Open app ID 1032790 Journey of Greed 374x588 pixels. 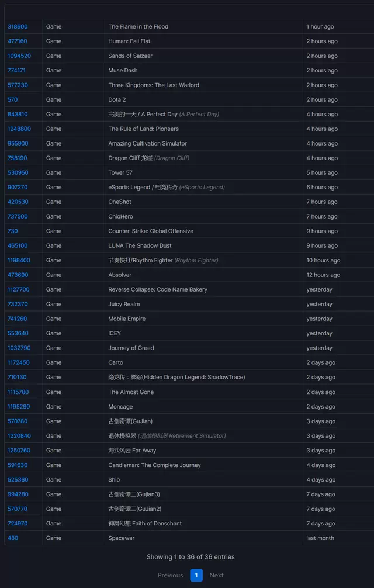(x=19, y=348)
